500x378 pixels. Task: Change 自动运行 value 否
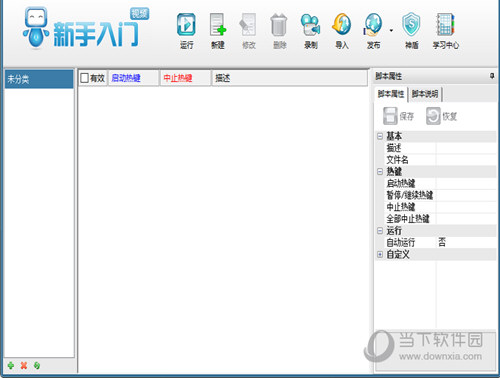coord(466,242)
